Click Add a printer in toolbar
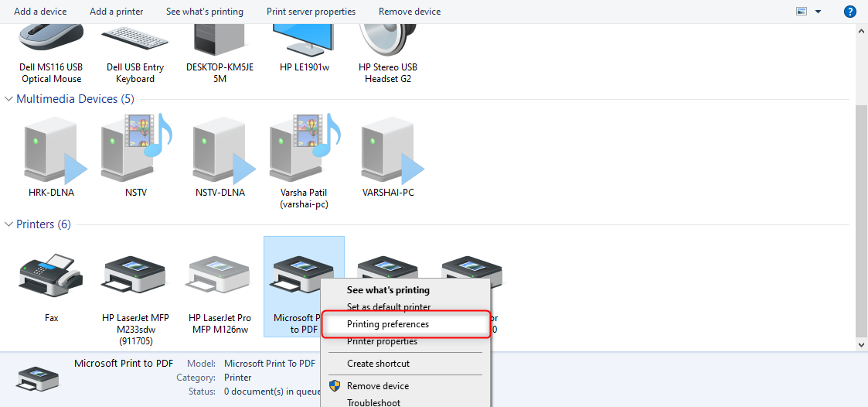This screenshot has height=407, width=868. click(x=116, y=12)
